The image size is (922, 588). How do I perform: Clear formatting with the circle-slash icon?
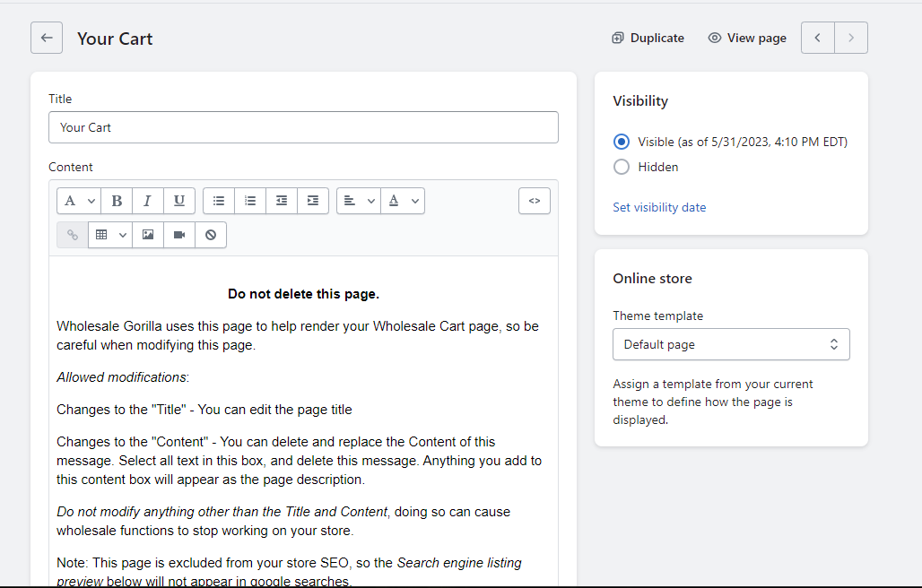pyautogui.click(x=211, y=235)
